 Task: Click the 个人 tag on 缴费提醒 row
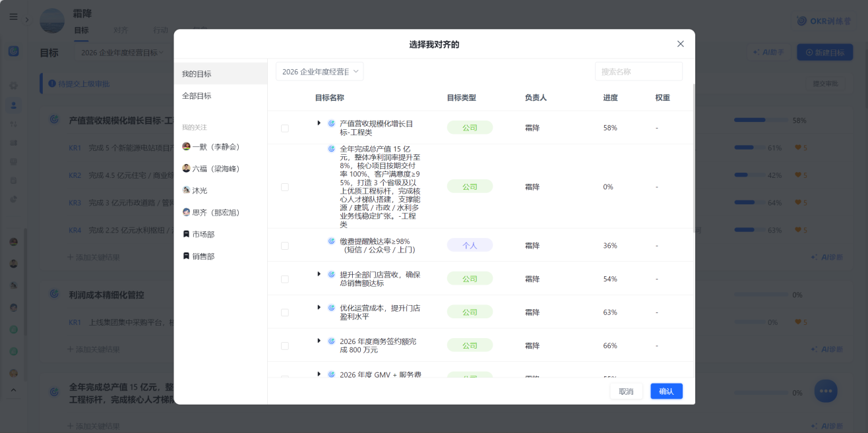point(470,245)
